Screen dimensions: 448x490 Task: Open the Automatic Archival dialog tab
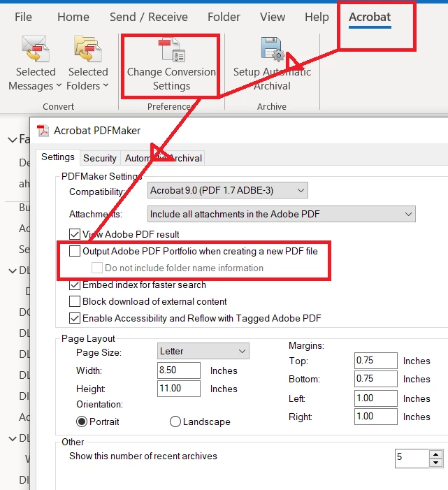tap(164, 158)
